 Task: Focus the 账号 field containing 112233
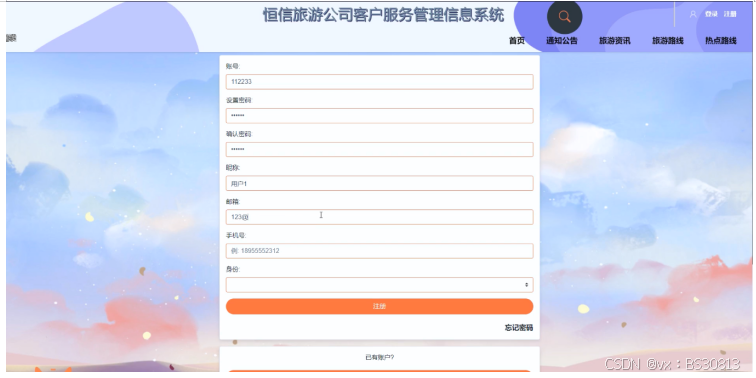tap(379, 82)
